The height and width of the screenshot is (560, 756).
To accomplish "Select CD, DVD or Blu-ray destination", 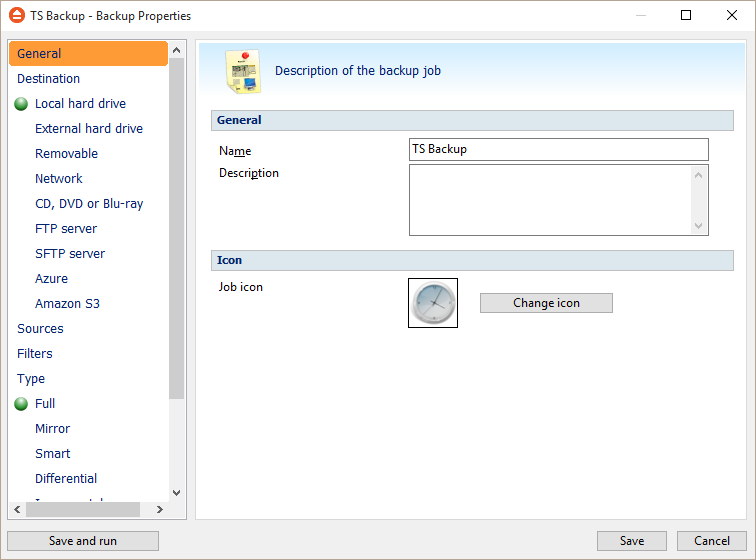I will click(x=89, y=204).
